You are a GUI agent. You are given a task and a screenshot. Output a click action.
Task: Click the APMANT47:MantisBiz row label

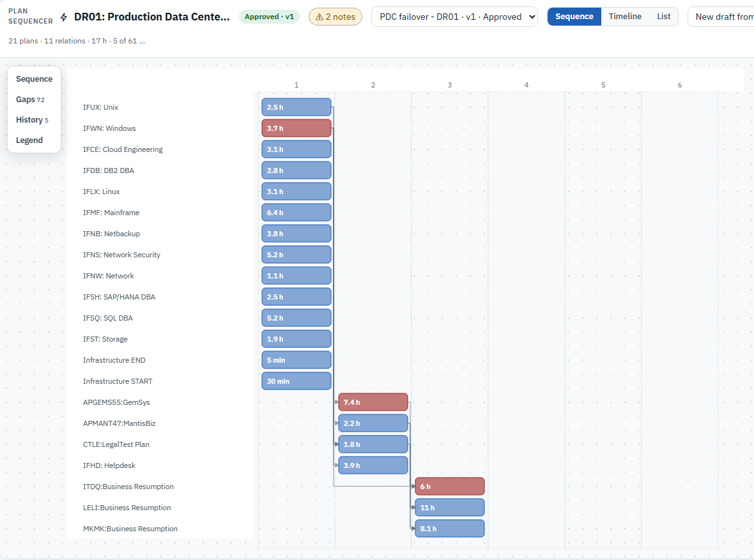pyautogui.click(x=119, y=423)
